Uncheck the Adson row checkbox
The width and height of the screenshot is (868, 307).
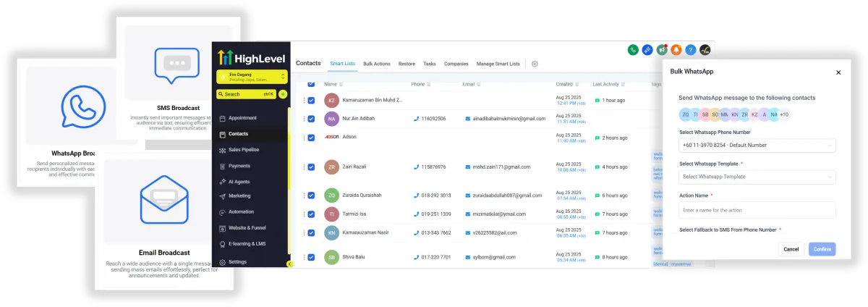point(311,137)
